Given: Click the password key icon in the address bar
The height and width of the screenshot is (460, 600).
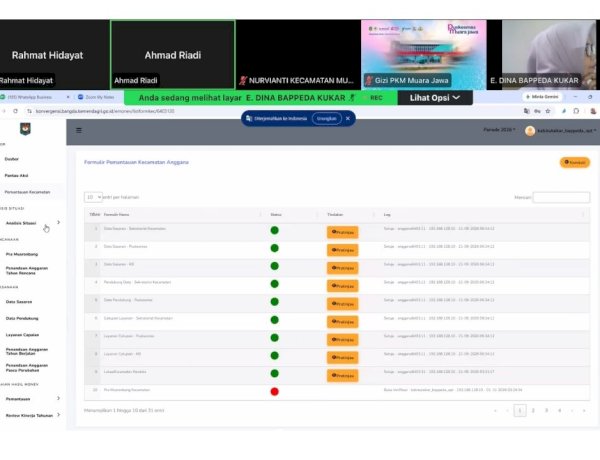Looking at the screenshot, I should 537,111.
